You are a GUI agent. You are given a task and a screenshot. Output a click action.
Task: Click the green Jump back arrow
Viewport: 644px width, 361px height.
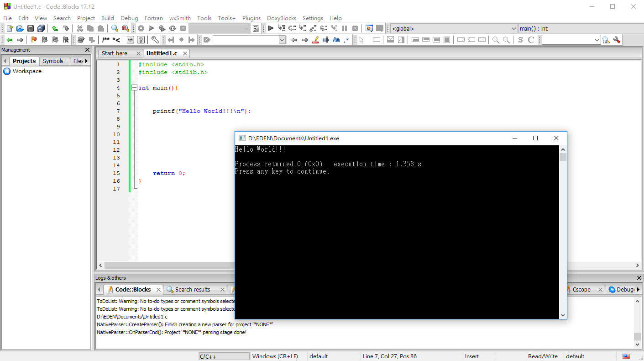click(9, 40)
